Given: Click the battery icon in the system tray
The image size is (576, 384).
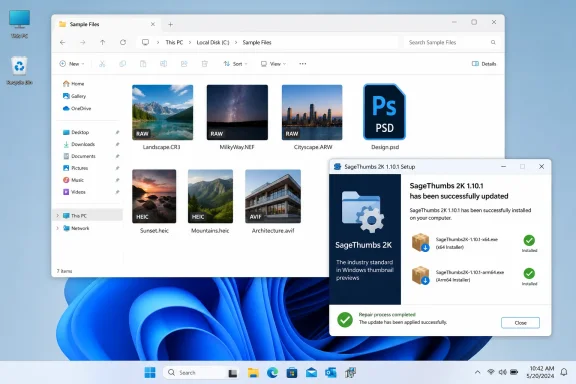Looking at the screenshot, I should tap(514, 372).
